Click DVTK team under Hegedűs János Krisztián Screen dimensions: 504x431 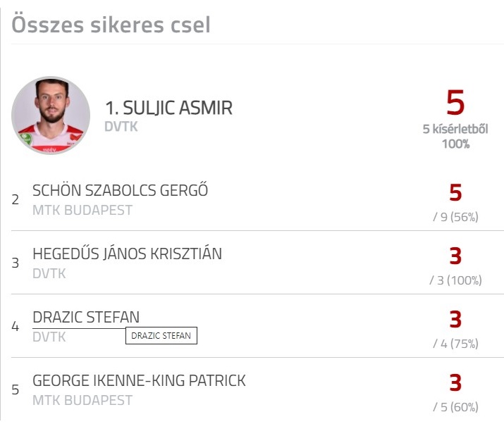tap(49, 274)
